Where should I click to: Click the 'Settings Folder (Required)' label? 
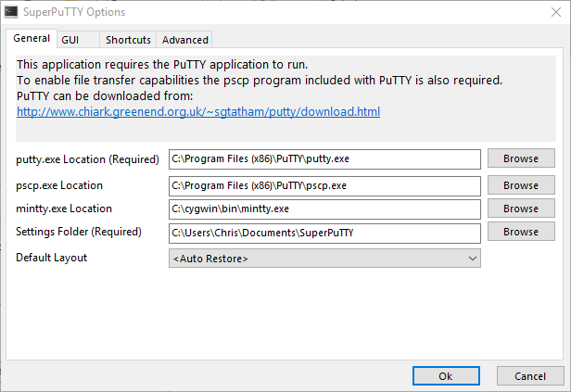pos(79,231)
